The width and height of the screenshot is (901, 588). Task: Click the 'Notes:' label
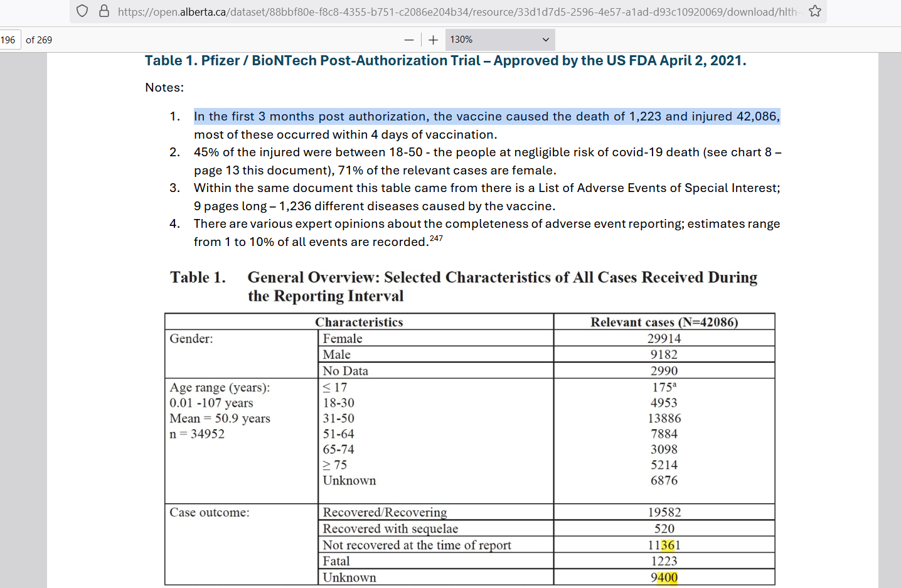pos(164,87)
